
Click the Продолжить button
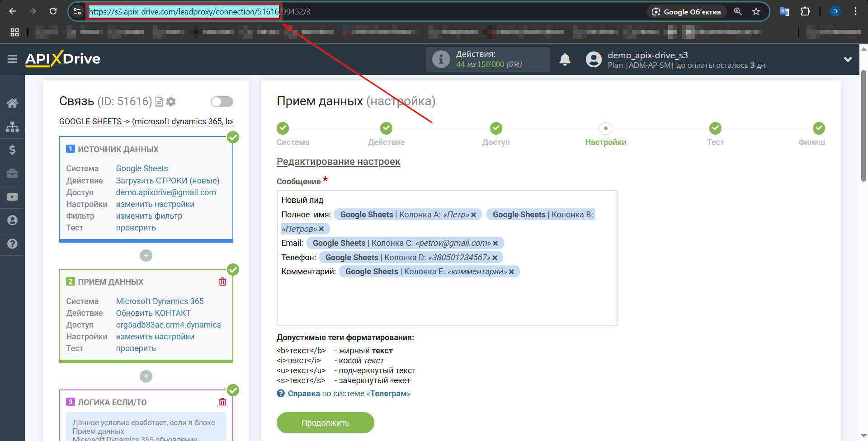coord(325,423)
